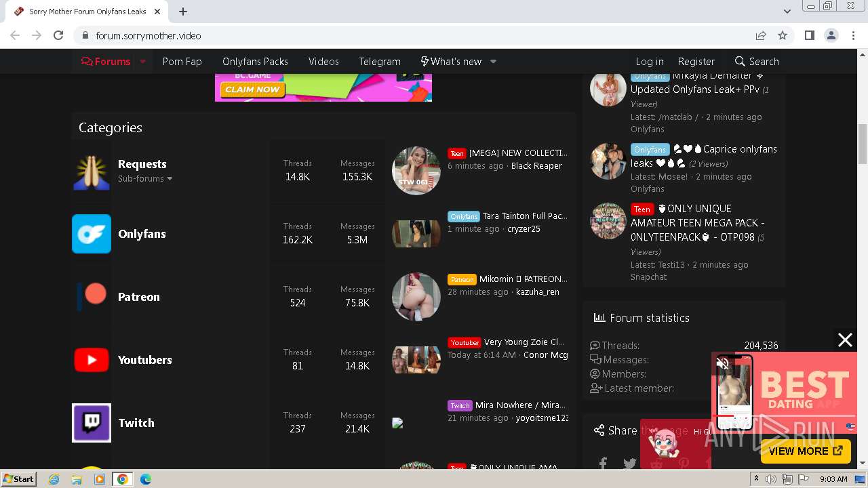Open the Requests category
Image resolution: width=868 pixels, height=488 pixels.
pyautogui.click(x=142, y=164)
